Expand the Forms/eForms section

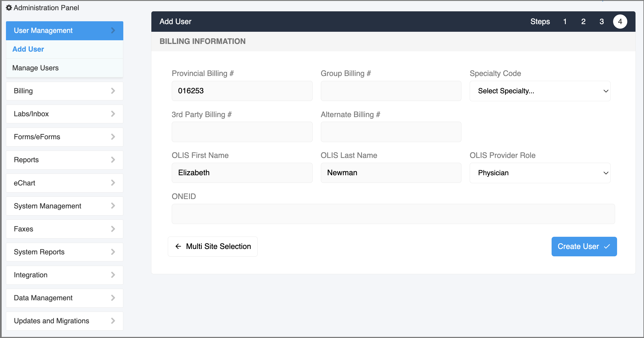[x=65, y=137]
